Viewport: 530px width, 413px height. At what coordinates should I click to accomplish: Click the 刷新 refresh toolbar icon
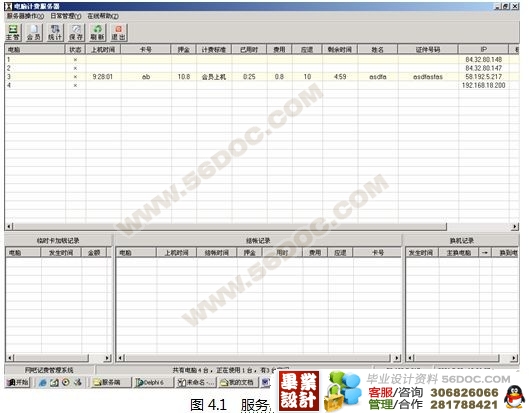[97, 32]
